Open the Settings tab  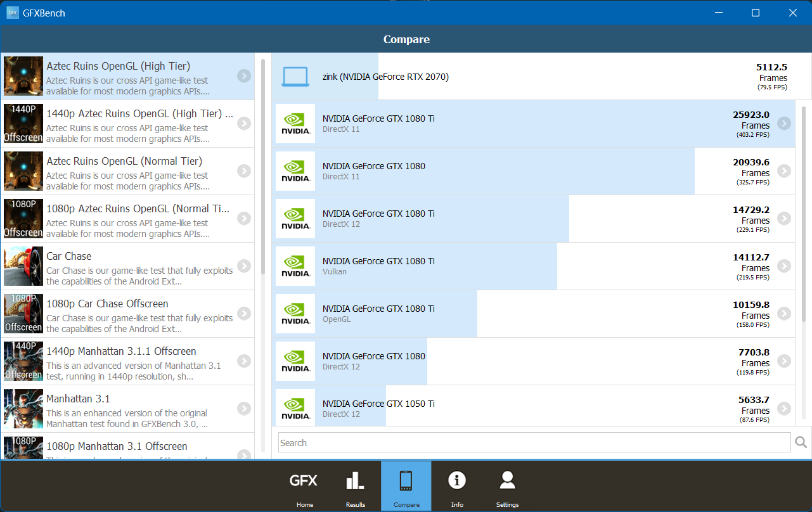tap(508, 486)
